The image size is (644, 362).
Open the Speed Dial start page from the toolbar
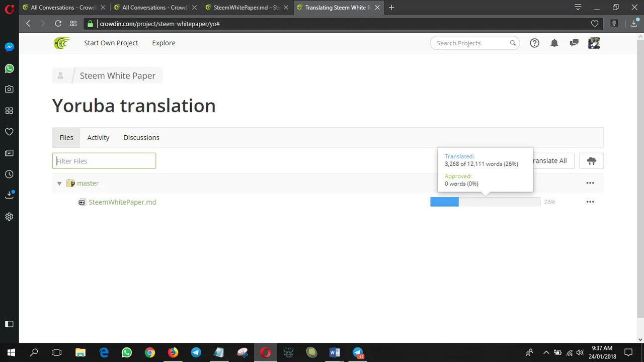[x=73, y=24]
